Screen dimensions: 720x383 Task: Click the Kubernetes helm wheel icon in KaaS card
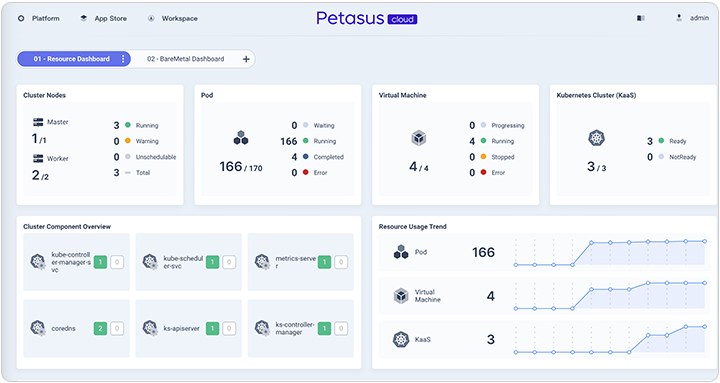(x=596, y=138)
